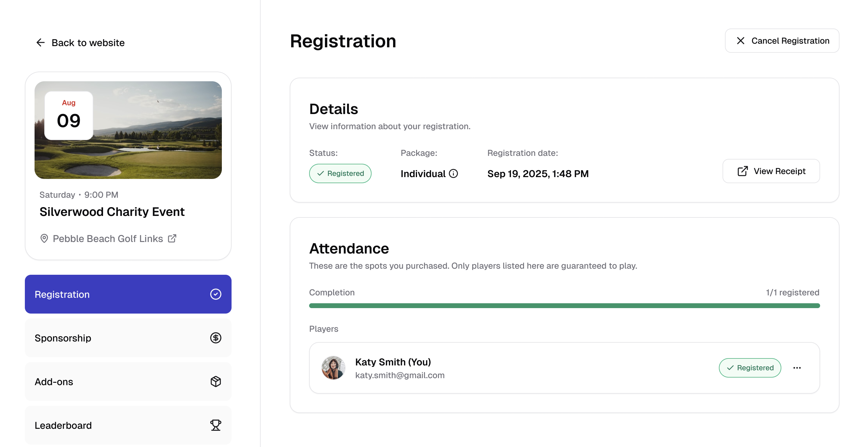The image size is (868, 447).
Task: Click the package icon beside Add-ons
Action: point(215,381)
